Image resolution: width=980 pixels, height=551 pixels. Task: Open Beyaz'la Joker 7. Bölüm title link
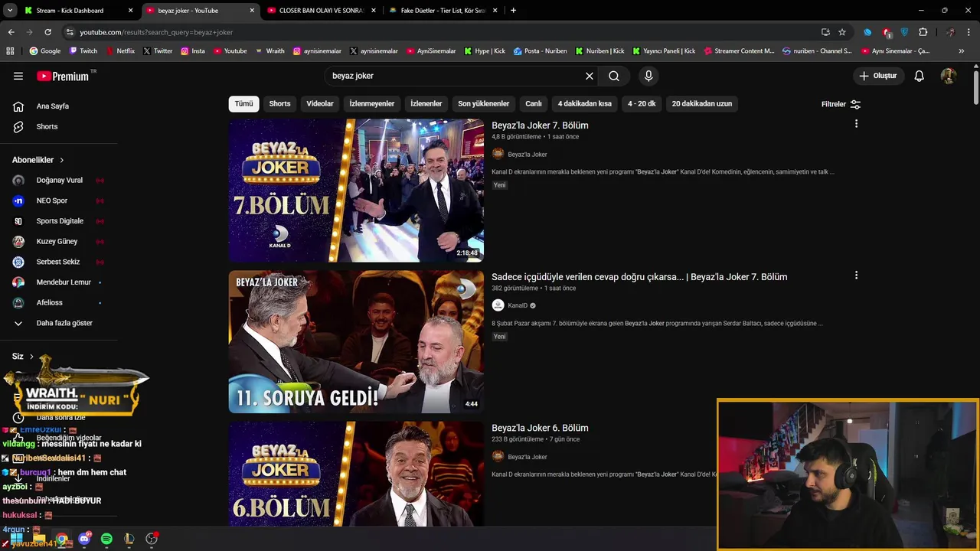[x=540, y=126]
